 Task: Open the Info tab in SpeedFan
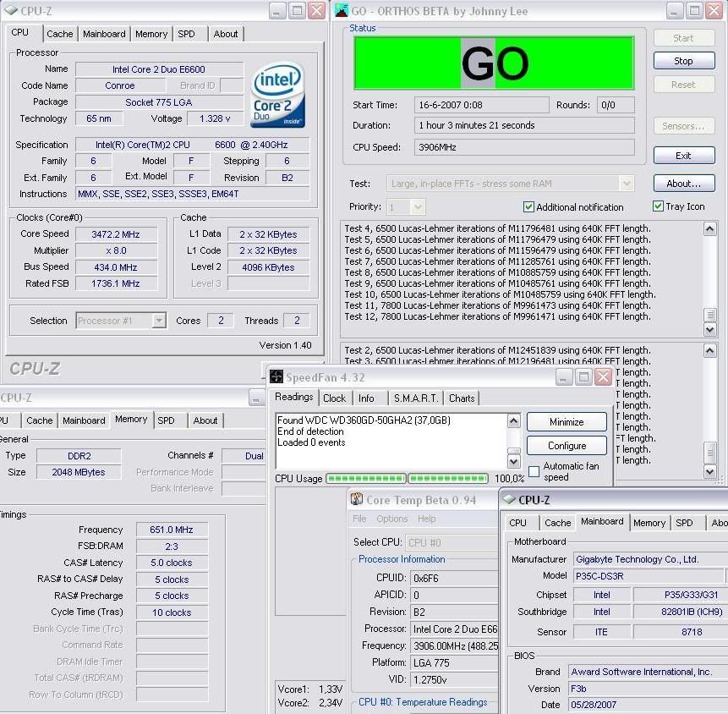tap(366, 398)
